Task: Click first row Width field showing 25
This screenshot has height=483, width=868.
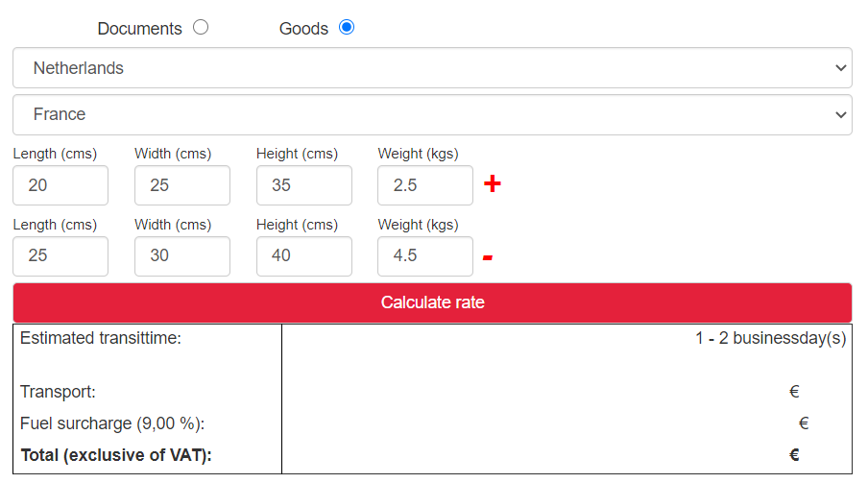Action: 182,185
